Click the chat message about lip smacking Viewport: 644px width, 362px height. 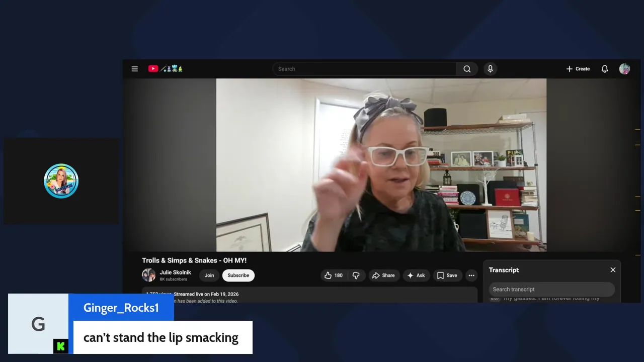pyautogui.click(x=161, y=337)
